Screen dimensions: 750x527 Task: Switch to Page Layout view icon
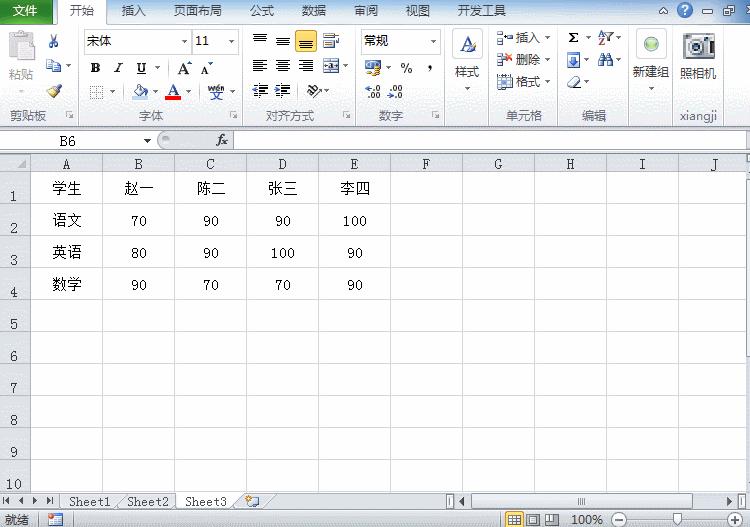[x=533, y=519]
